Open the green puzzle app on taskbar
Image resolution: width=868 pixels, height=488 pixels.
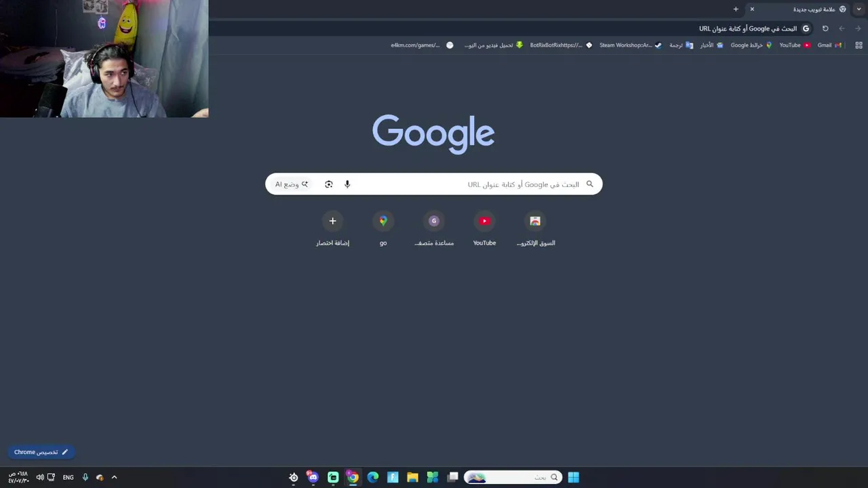[x=432, y=477]
